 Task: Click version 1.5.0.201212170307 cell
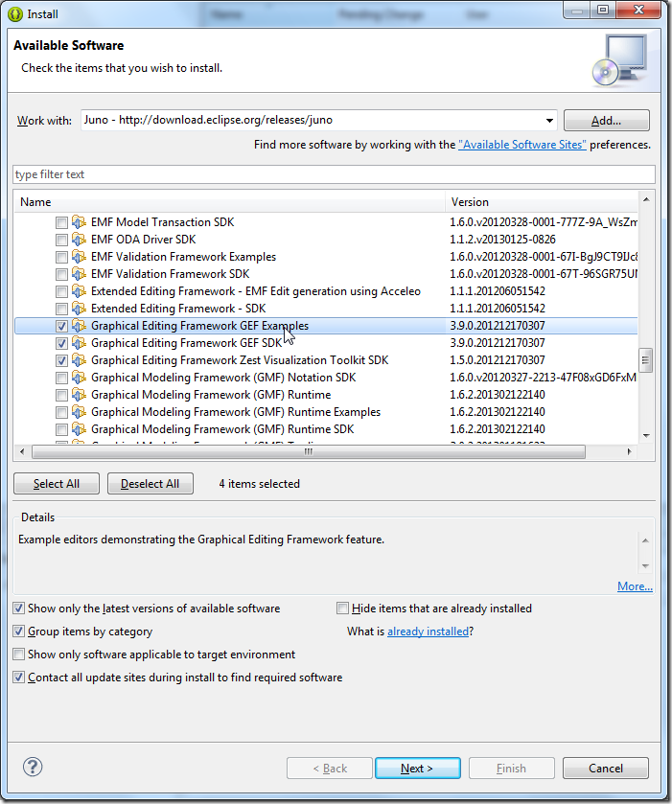(498, 360)
